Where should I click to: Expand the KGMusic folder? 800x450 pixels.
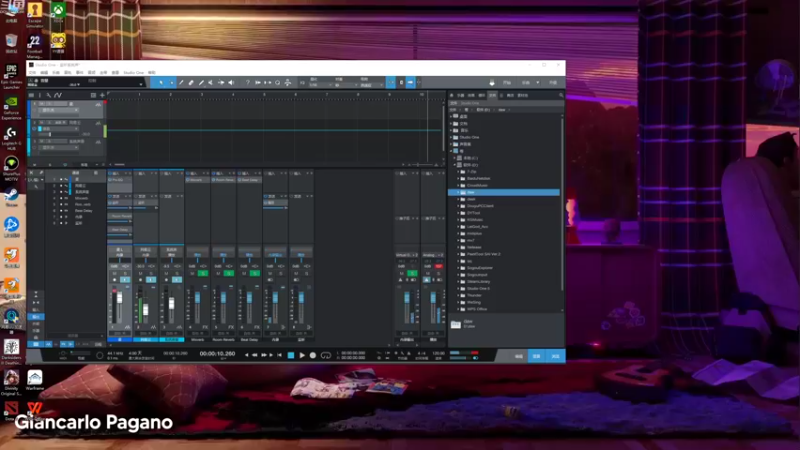tap(458, 220)
